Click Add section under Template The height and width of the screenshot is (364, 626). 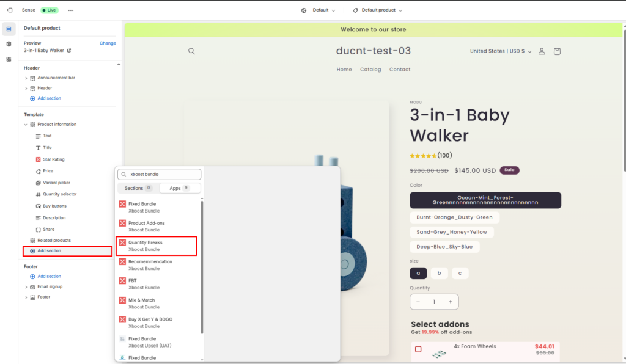coord(49,251)
